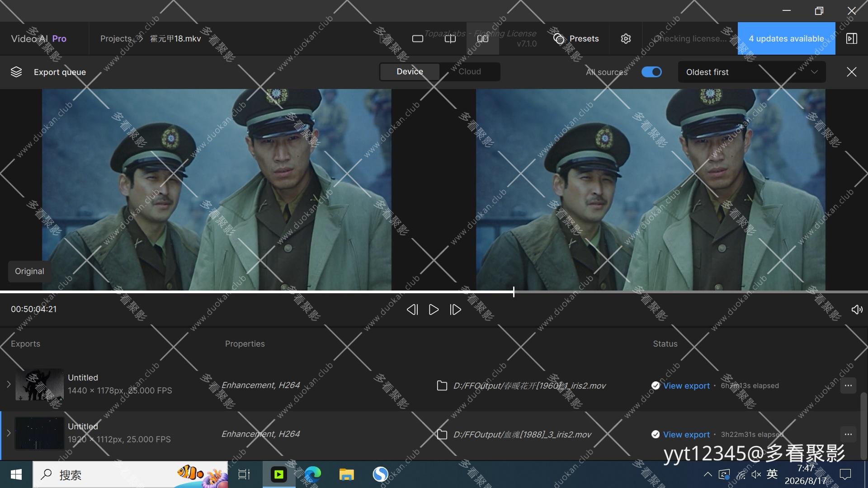The height and width of the screenshot is (488, 868).
Task: Open more options for 春暖花开 export
Action: pyautogui.click(x=848, y=385)
